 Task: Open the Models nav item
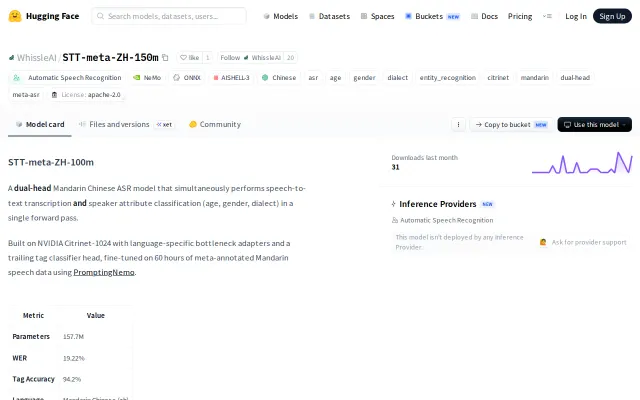280,16
